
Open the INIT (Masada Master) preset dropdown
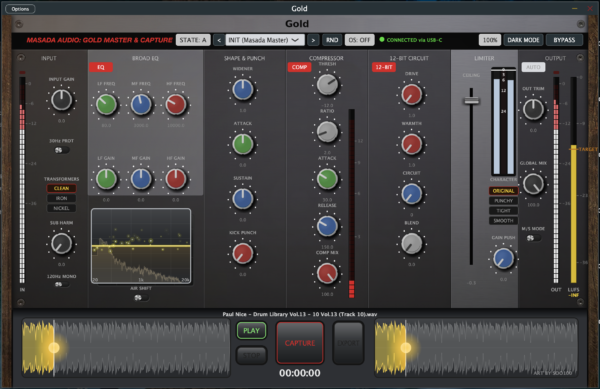point(265,40)
